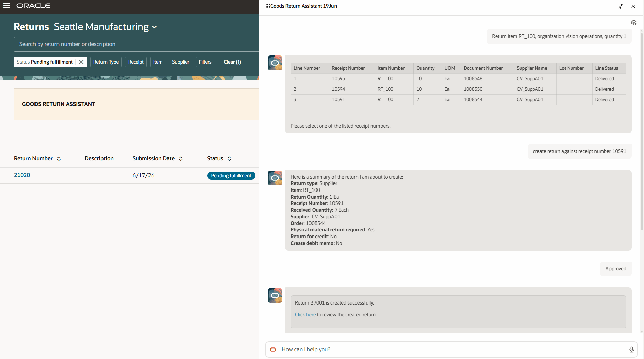
Task: Click the Line Number column header
Action: (x=310, y=68)
